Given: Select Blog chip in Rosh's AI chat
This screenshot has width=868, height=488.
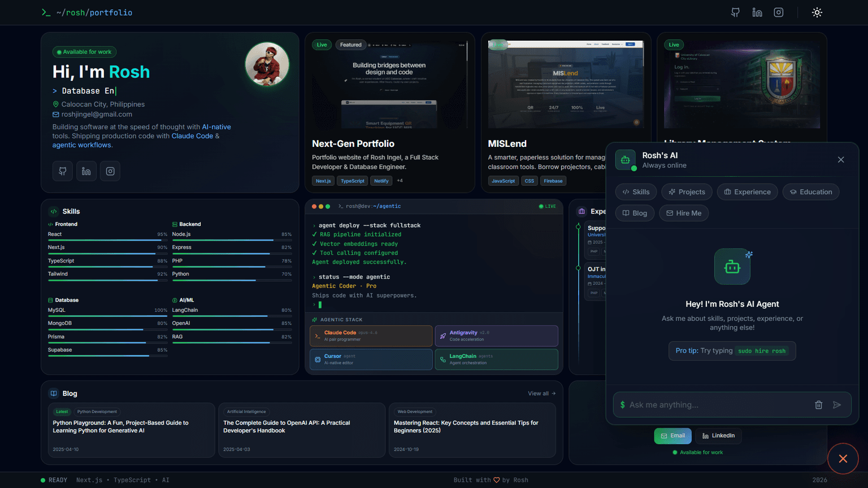Looking at the screenshot, I should coord(635,213).
